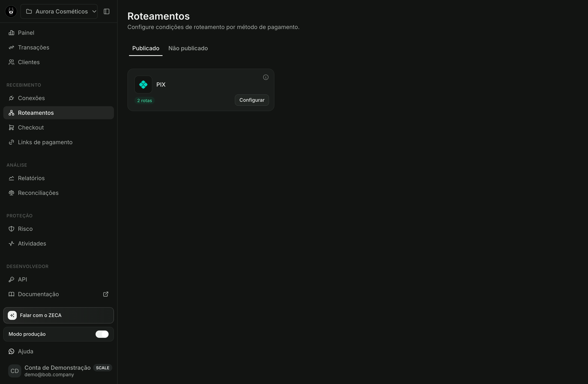Open Conexões plug icon
Image resolution: width=588 pixels, height=384 pixels.
tap(11, 98)
